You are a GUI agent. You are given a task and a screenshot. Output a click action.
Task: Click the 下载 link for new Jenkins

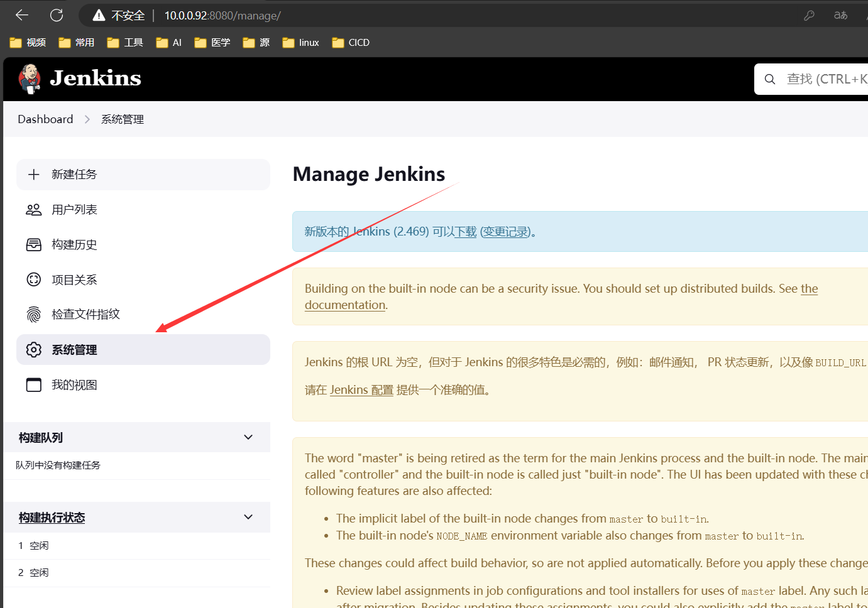click(x=466, y=232)
